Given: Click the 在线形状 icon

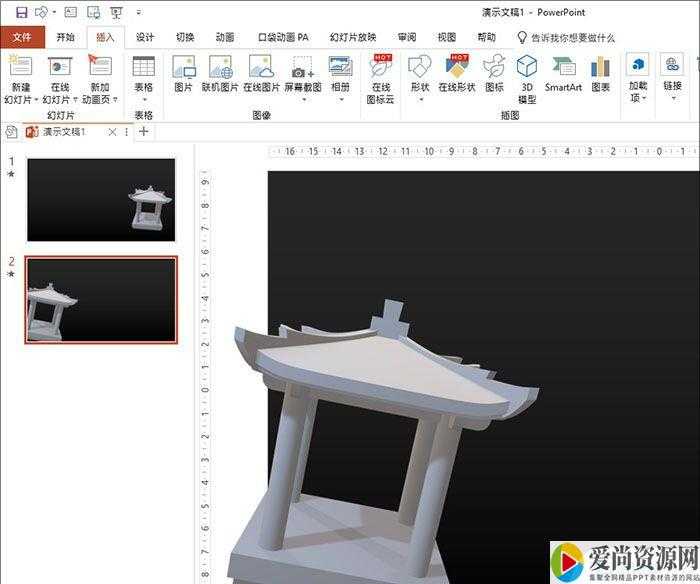Looking at the screenshot, I should (x=457, y=74).
